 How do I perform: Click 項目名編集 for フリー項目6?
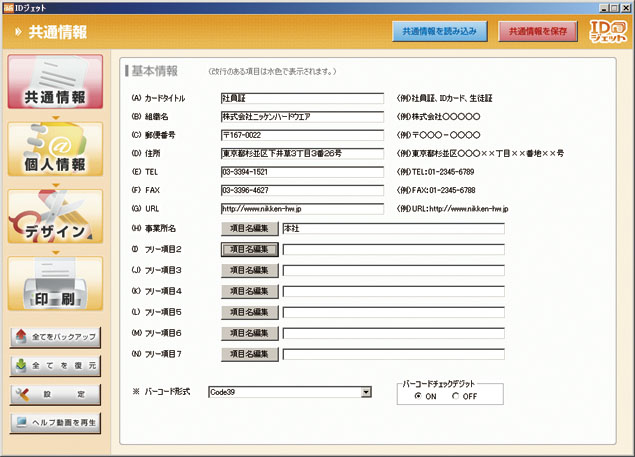[249, 333]
